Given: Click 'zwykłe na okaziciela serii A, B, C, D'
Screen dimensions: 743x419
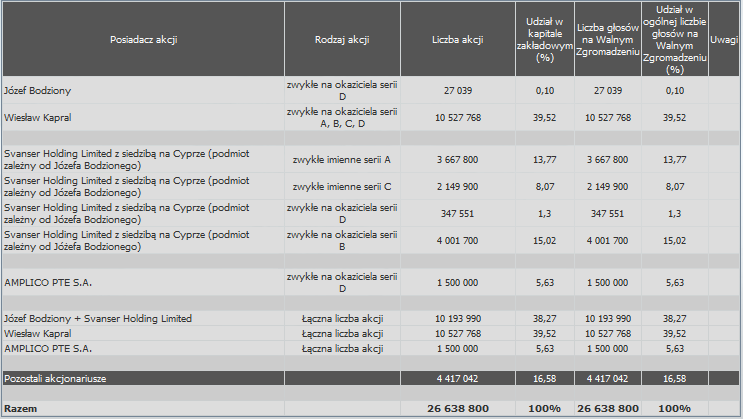Looking at the screenshot, I should 342,118.
